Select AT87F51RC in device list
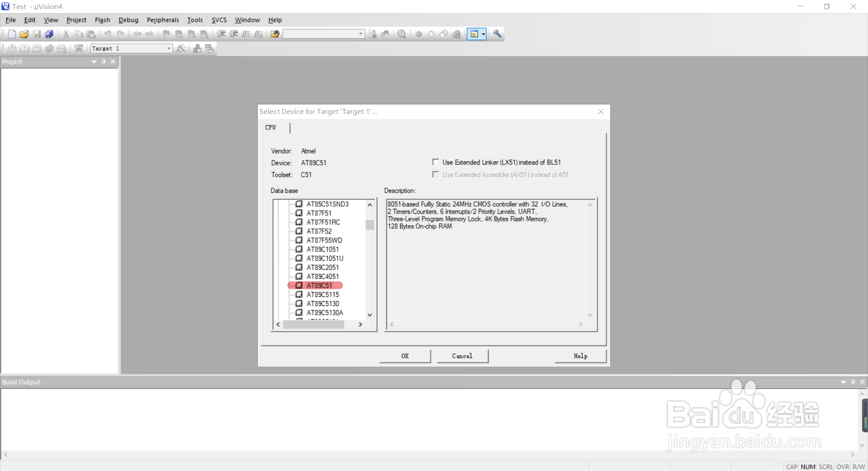This screenshot has height=471, width=868. 323,222
